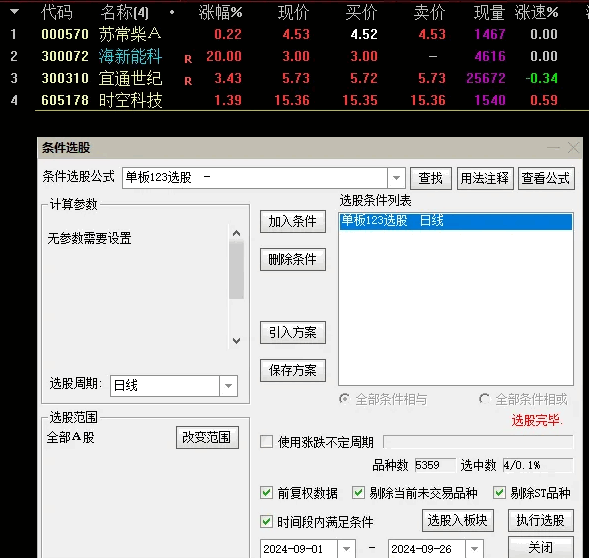
Task: Click the start date field 2024-09-01
Action: [x=299, y=549]
